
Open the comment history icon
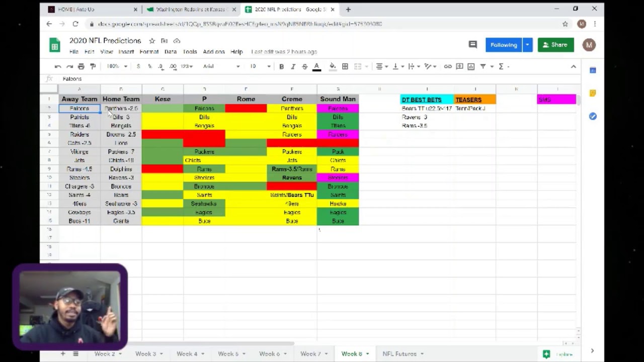(472, 45)
